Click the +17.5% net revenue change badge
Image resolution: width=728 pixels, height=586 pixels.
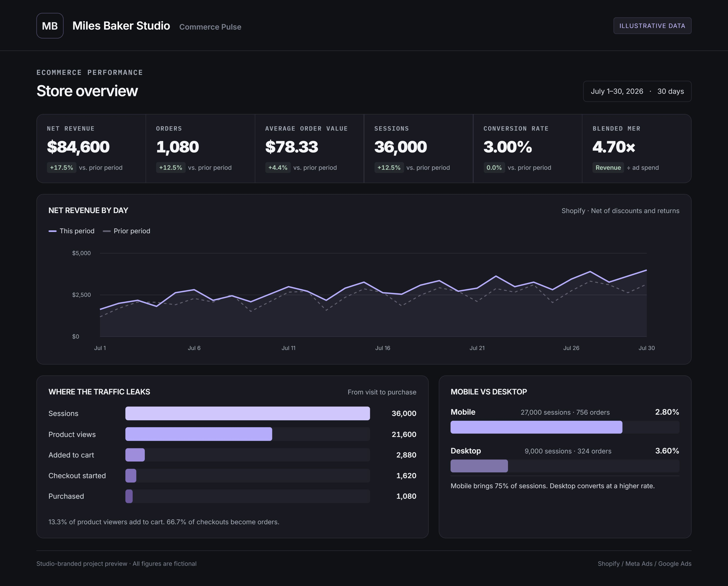coord(61,168)
